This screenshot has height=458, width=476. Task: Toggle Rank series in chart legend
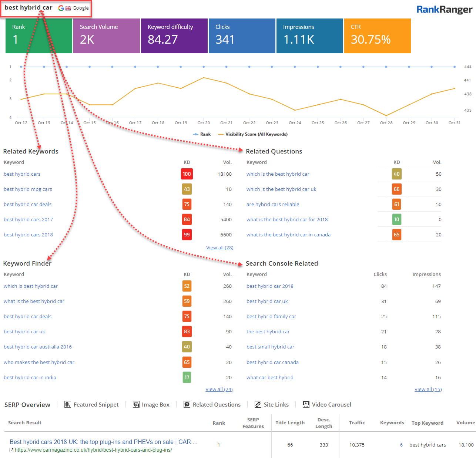point(202,134)
